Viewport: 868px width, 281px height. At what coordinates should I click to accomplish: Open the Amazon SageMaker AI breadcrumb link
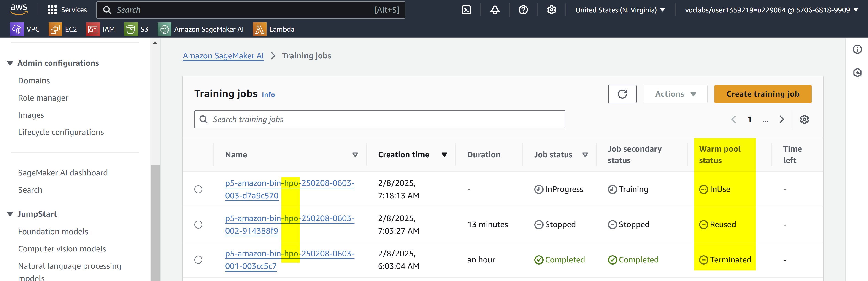tap(223, 56)
